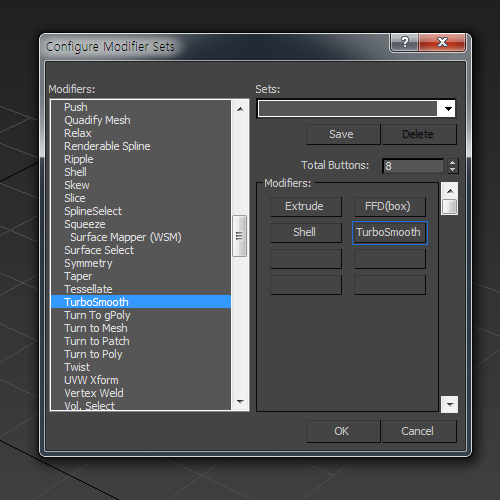Image resolution: width=500 pixels, height=500 pixels.
Task: Confirm with the OK button
Action: 343,431
